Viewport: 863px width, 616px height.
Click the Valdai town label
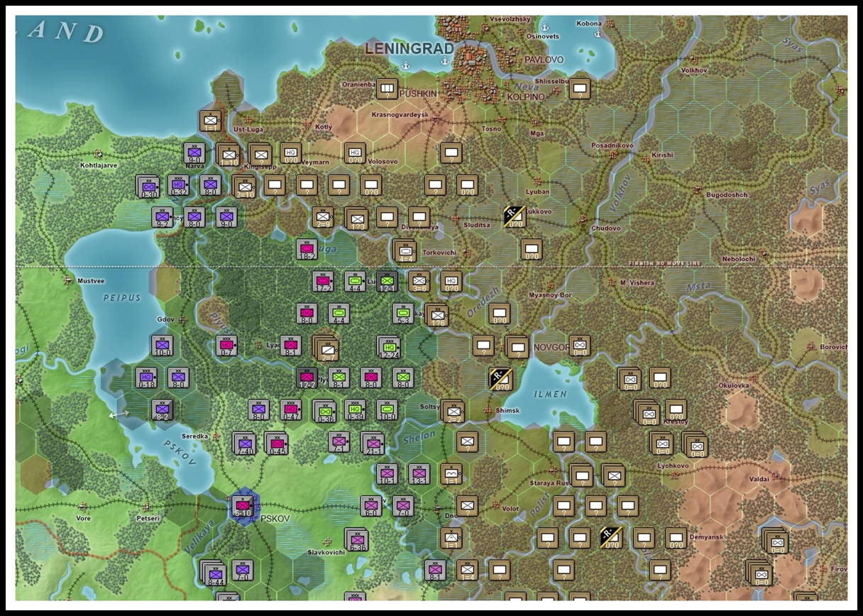759,480
